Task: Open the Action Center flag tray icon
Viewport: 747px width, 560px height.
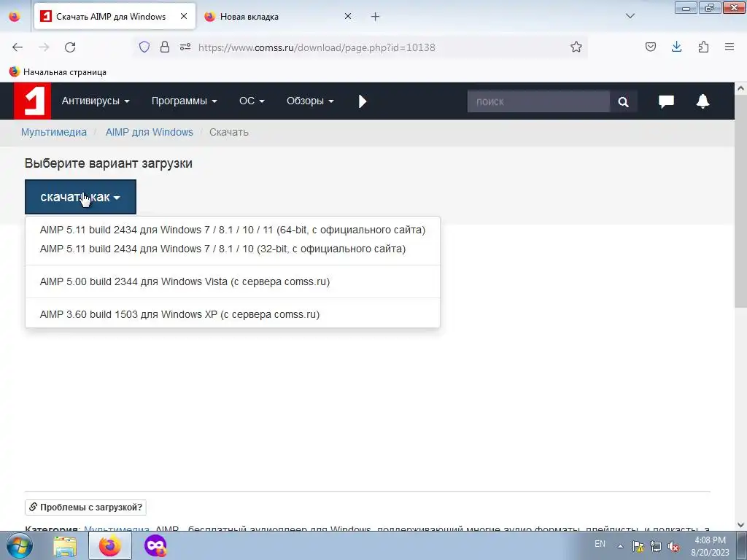Action: point(638,547)
